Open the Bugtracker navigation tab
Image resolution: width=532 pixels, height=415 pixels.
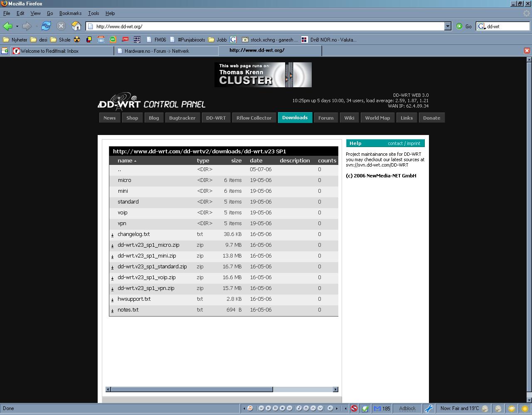click(x=182, y=118)
